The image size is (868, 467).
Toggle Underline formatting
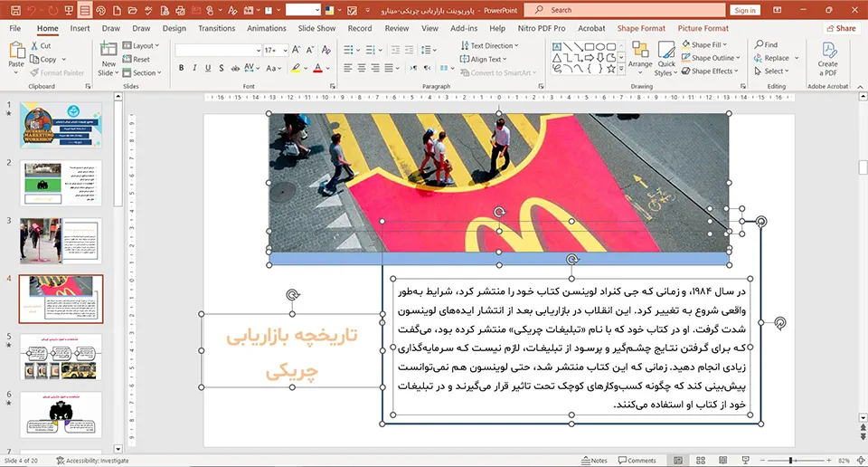(208, 68)
